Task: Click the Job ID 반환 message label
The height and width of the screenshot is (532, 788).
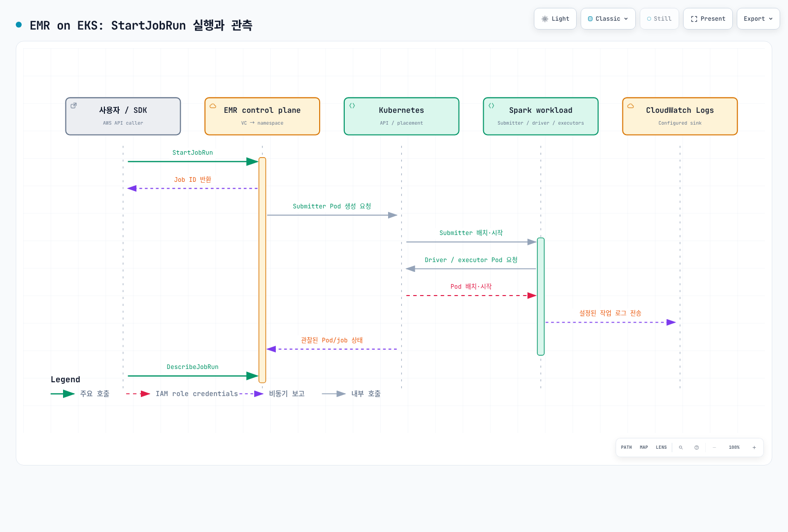Action: click(193, 180)
